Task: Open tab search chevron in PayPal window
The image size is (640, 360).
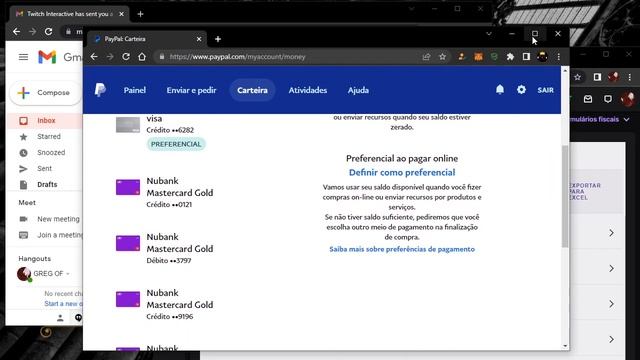Action: tap(489, 33)
